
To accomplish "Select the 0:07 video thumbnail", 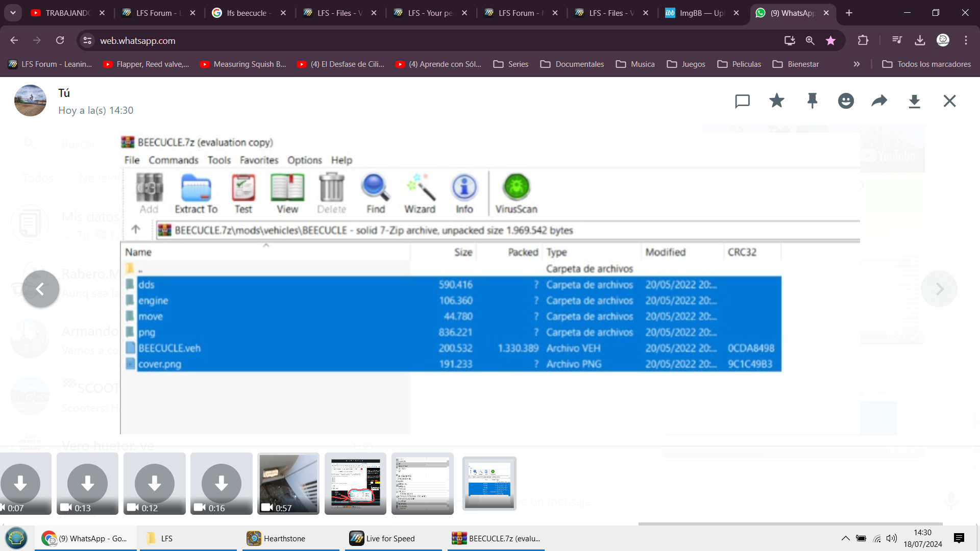I will pyautogui.click(x=24, y=483).
